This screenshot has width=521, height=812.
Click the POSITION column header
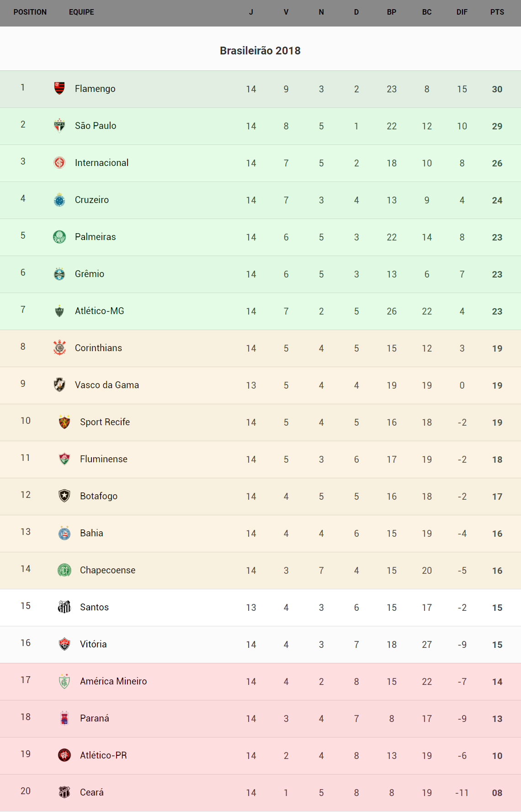point(30,12)
